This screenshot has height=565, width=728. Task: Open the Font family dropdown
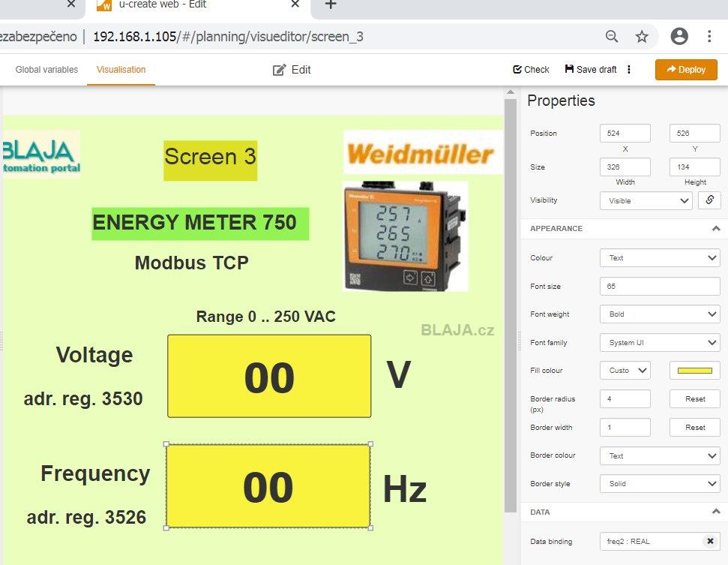660,342
